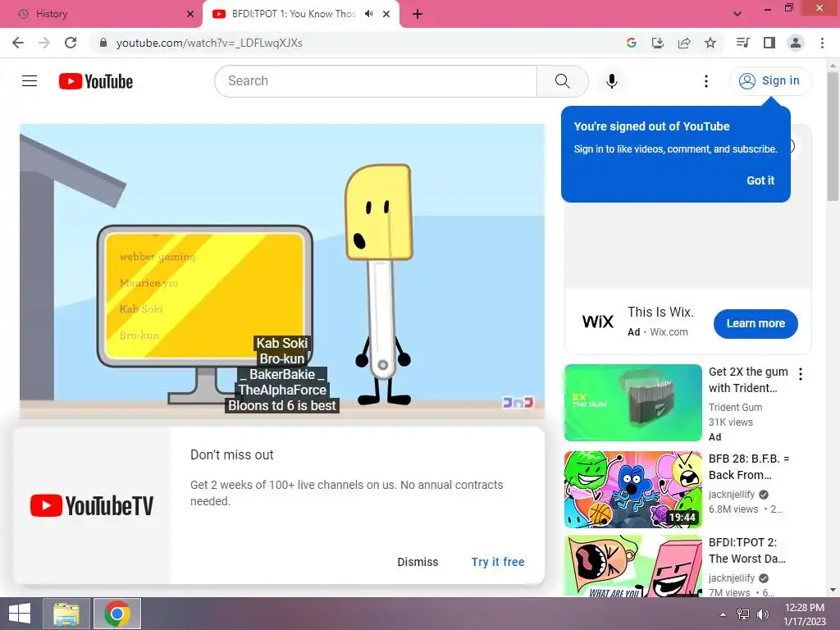
Task: Click the video player area
Action: click(282, 271)
